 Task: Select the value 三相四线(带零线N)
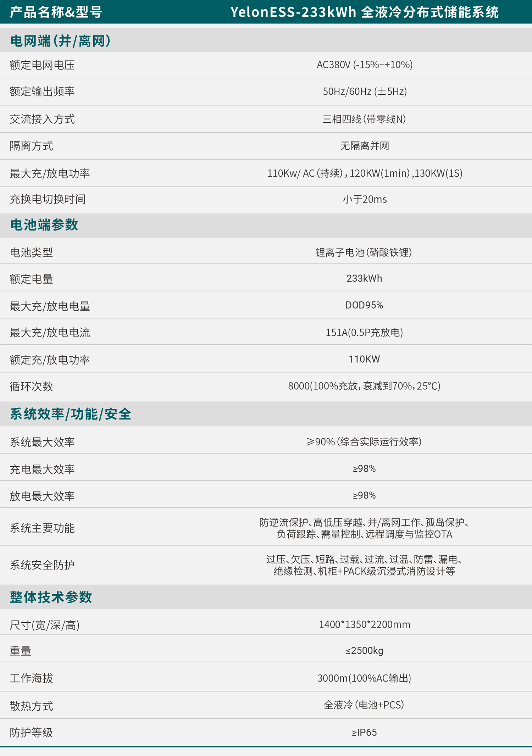click(x=364, y=119)
